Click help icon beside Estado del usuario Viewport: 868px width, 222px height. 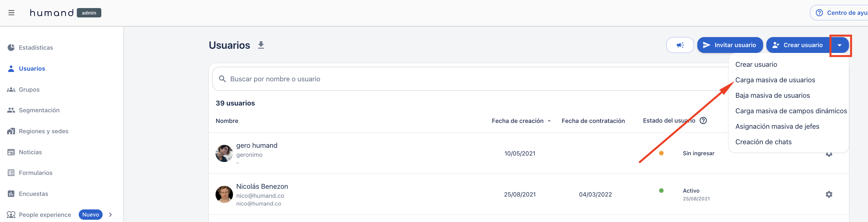pyautogui.click(x=703, y=121)
